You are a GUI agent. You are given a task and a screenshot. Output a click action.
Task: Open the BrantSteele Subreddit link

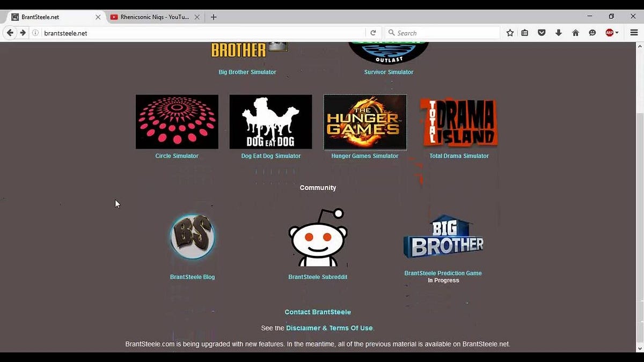[x=318, y=277]
